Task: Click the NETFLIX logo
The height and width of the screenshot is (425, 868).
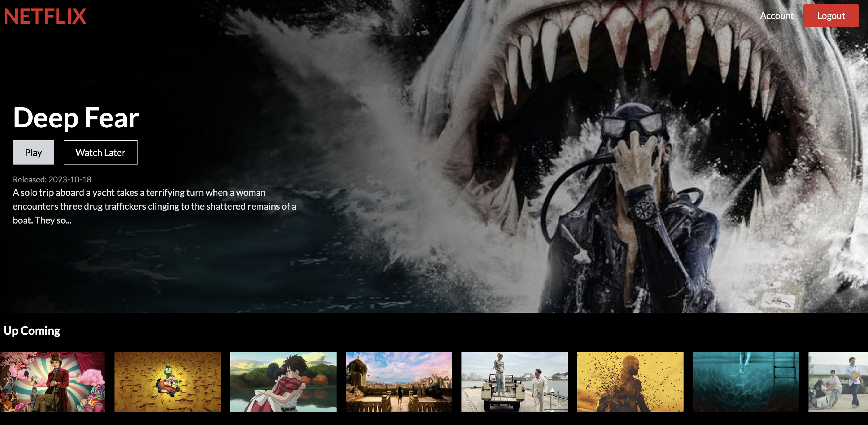Action: pyautogui.click(x=45, y=16)
